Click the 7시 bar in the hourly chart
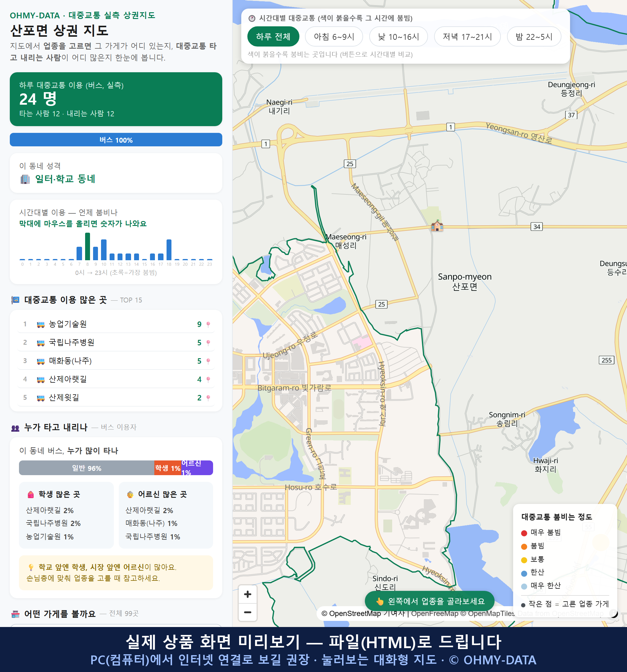 point(79,253)
